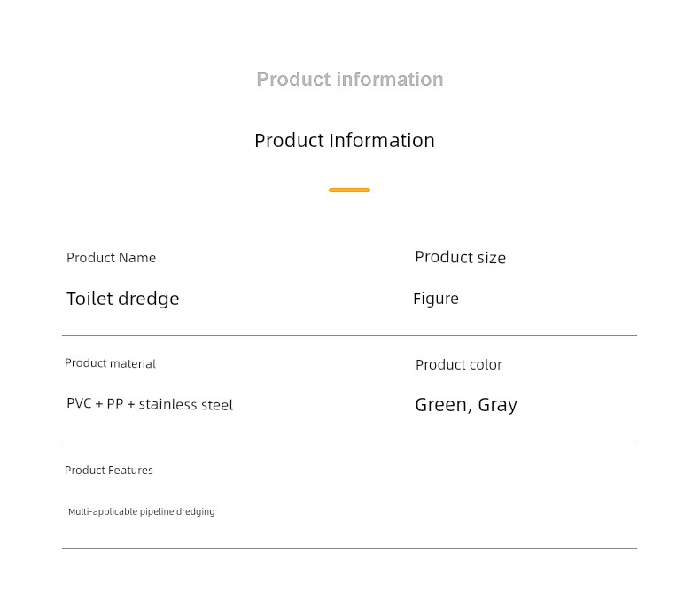Click the 'PVC' material text
Viewport: 700px width, 600px height.
79,403
